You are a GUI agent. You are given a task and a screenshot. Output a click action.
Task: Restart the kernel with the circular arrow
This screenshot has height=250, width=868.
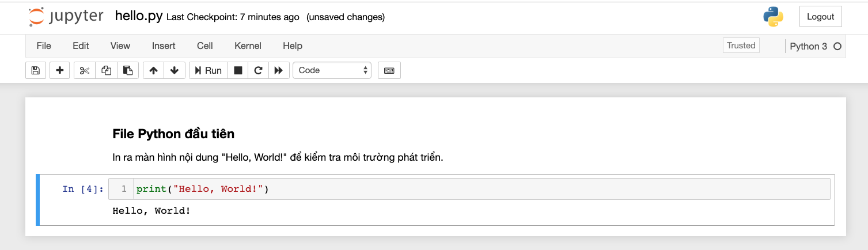tap(258, 70)
